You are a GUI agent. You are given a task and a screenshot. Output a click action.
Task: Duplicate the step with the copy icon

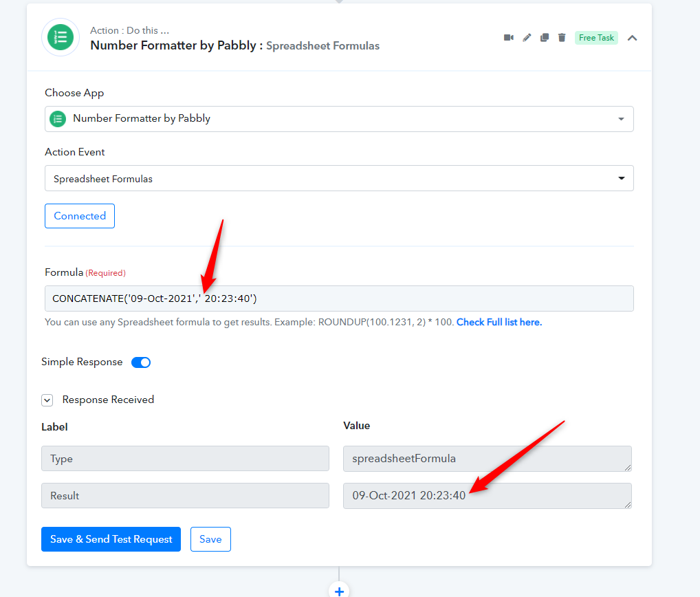(x=544, y=38)
